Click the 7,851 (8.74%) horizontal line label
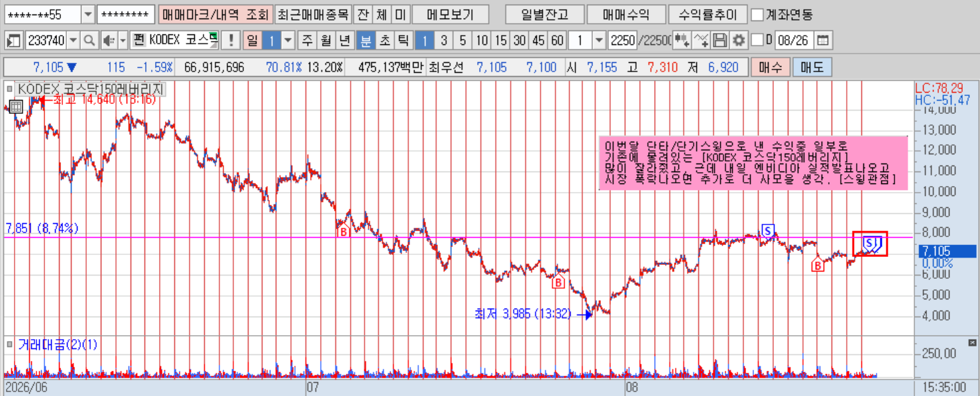This screenshot has height=396, width=980. (x=42, y=228)
